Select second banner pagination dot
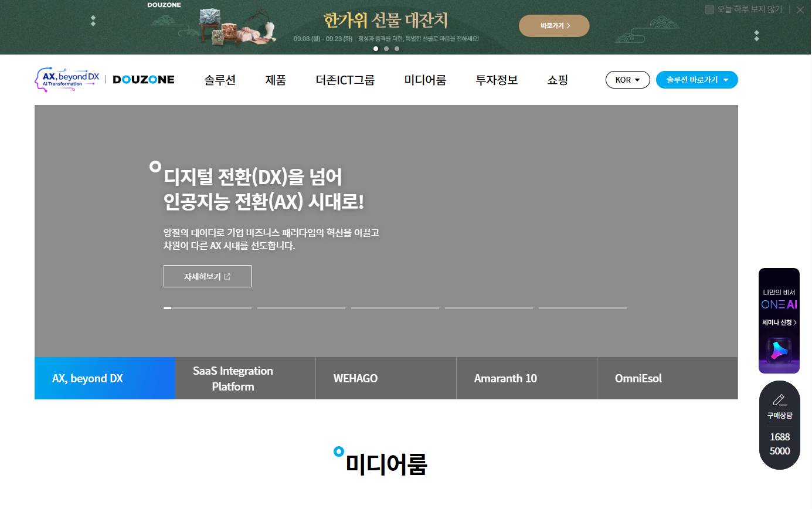The width and height of the screenshot is (812, 509). point(386,49)
